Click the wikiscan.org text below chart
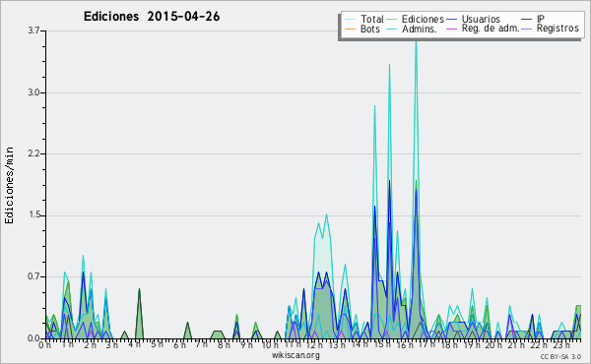Screen dimensions: 591x364 (295, 355)
